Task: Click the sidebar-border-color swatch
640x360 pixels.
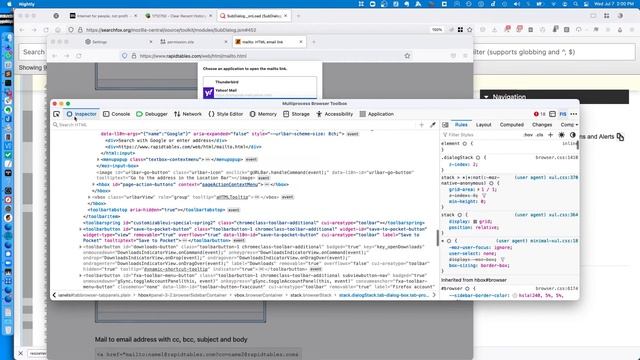Action: [515, 296]
